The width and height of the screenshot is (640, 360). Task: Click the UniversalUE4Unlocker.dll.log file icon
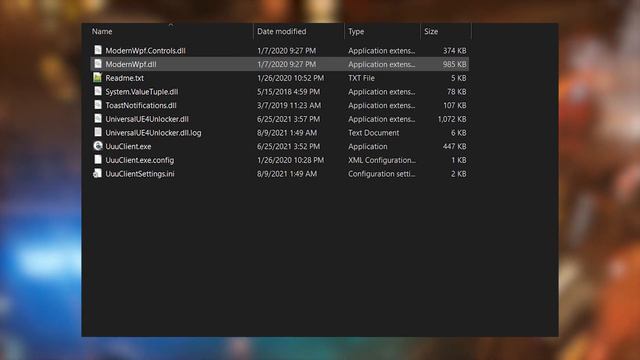coord(98,132)
